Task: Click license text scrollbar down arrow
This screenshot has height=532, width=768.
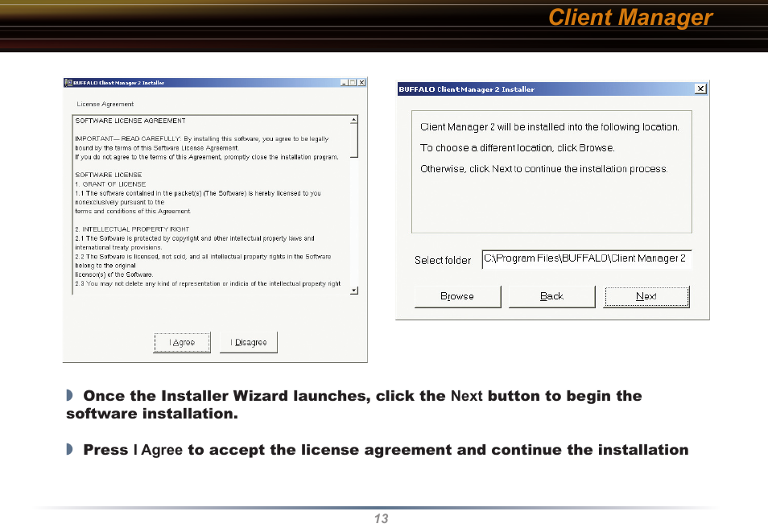Action: coord(354,291)
